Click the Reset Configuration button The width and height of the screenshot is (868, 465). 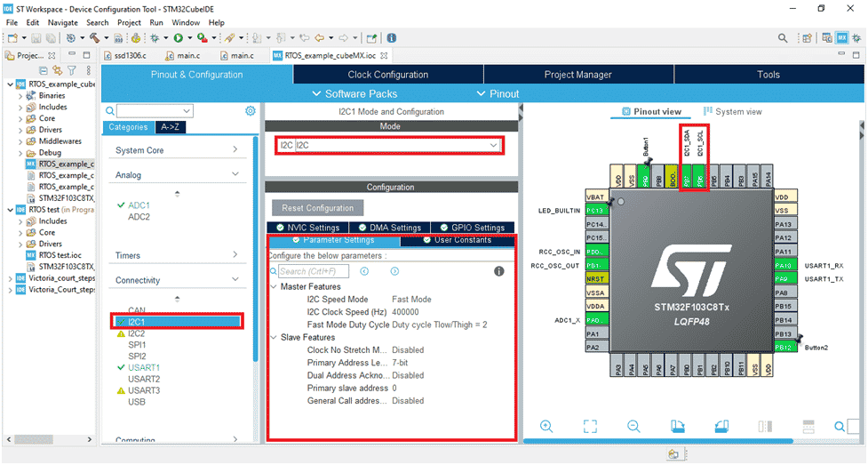318,208
